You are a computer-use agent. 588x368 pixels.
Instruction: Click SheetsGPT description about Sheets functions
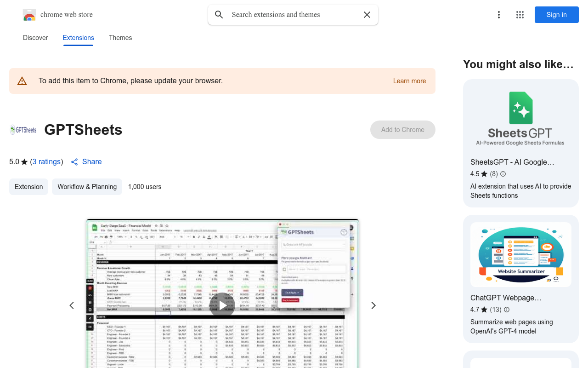coord(521,191)
